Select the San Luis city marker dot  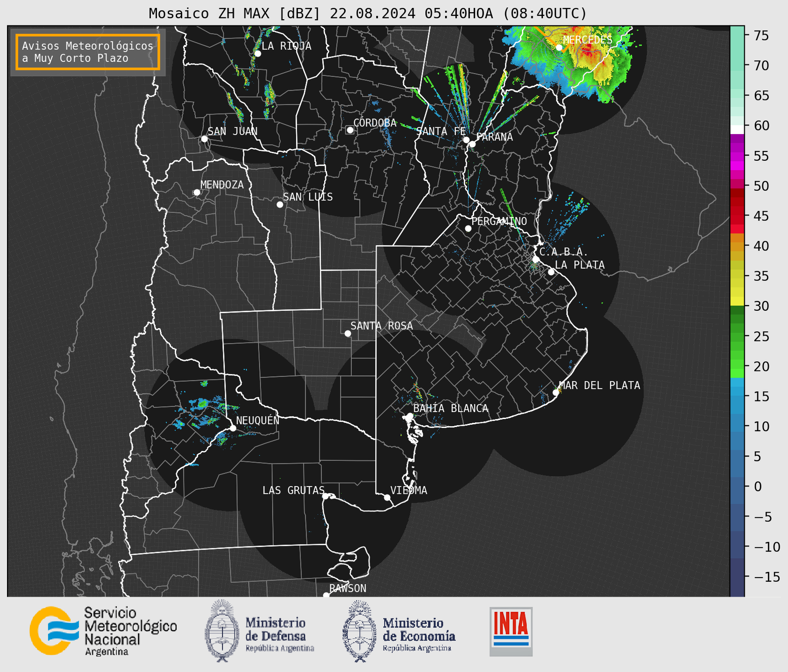280,205
